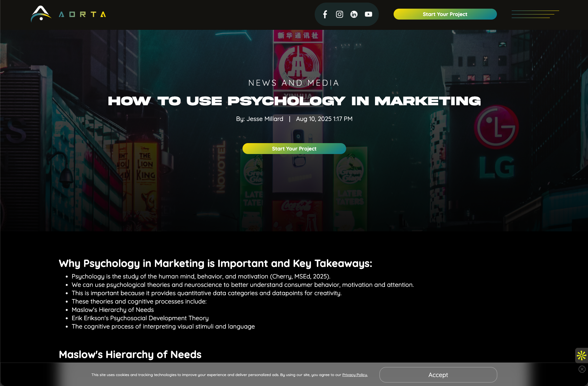
Task: Click the bullet about quantitative data categories
Action: [207, 293]
